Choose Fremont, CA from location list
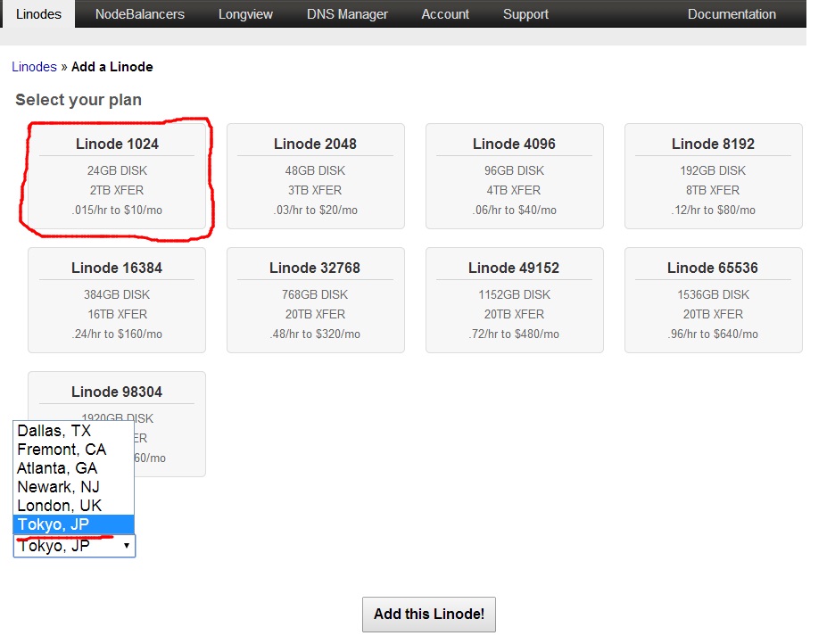The image size is (835, 644). click(73, 450)
